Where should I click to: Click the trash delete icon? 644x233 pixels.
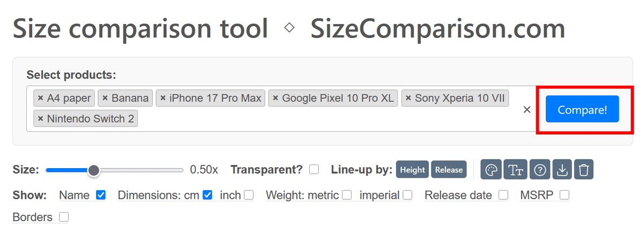[584, 170]
